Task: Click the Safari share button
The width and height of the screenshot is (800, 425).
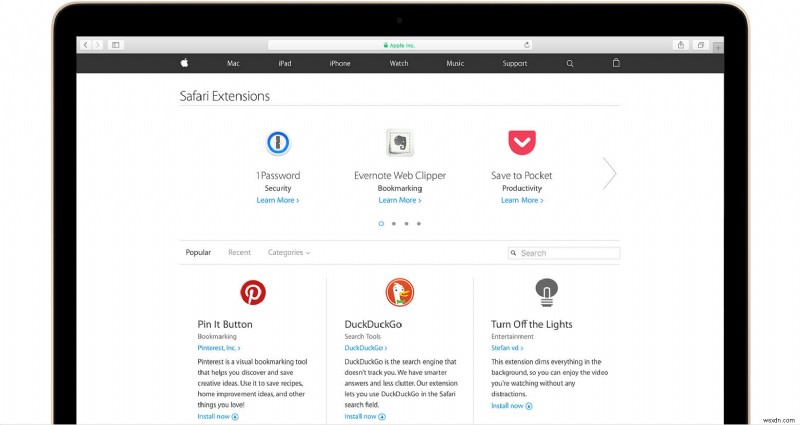Action: [680, 45]
